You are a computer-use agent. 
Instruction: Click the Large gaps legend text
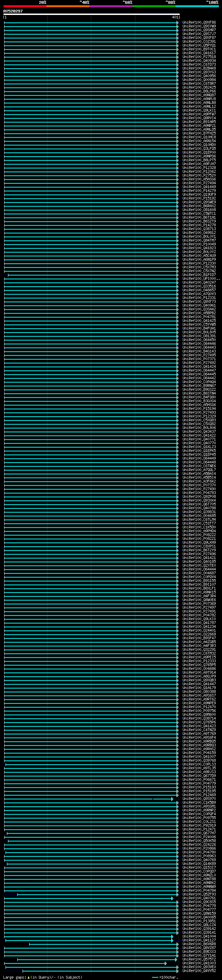tap(43, 977)
